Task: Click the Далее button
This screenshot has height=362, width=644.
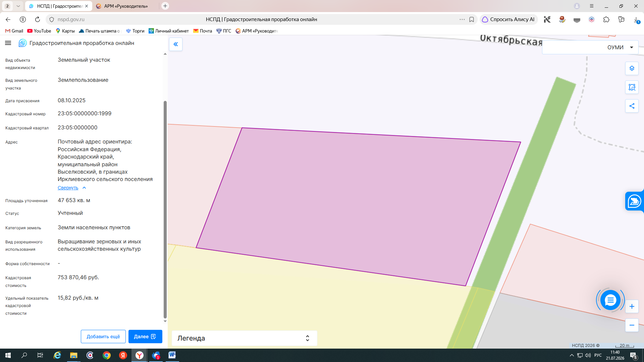Action: pyautogui.click(x=145, y=337)
